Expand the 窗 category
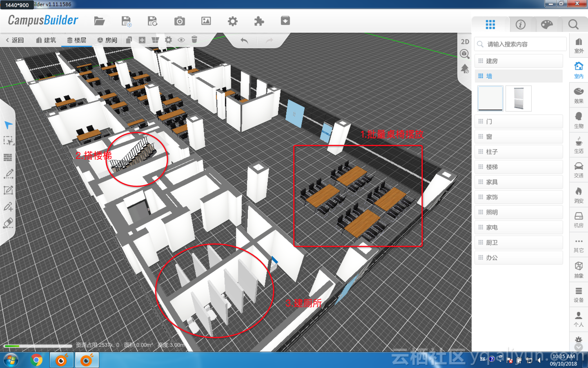Image resolution: width=588 pixels, height=368 pixels. click(519, 137)
